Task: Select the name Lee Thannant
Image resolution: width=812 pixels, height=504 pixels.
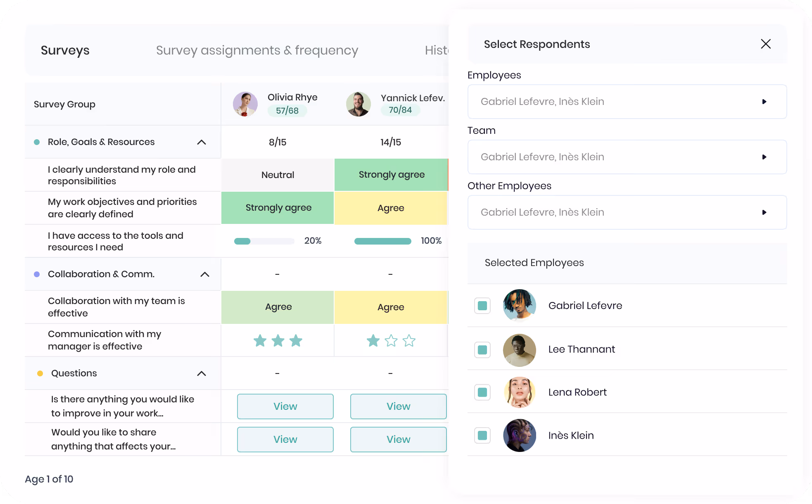Action: coord(582,349)
